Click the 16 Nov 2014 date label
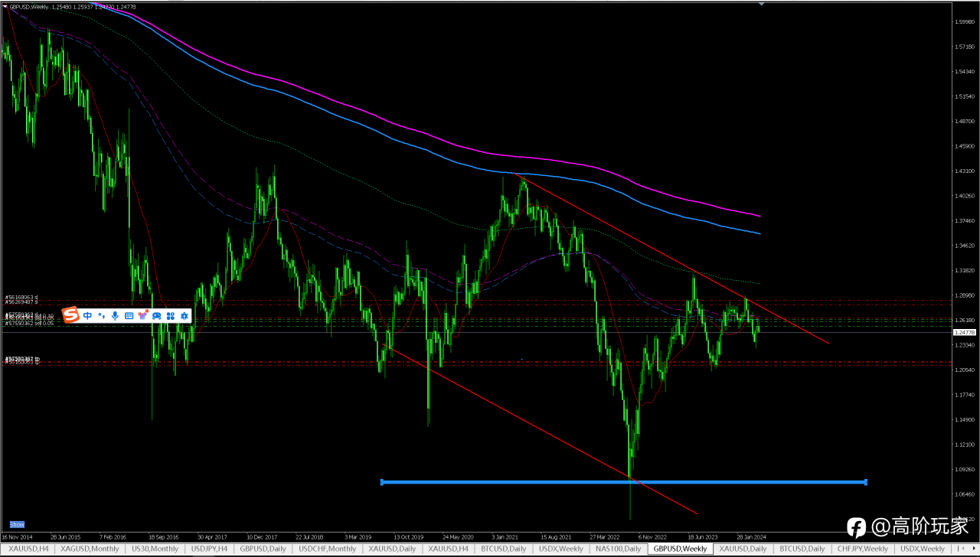 tap(15, 536)
